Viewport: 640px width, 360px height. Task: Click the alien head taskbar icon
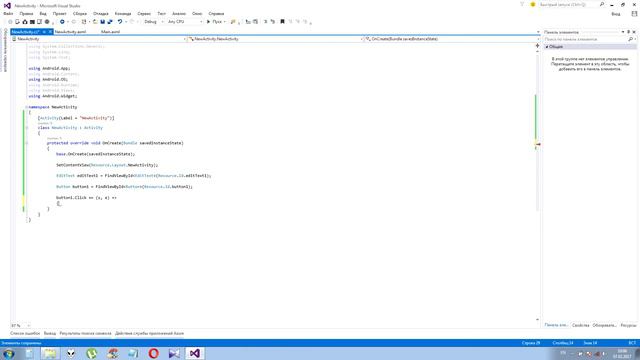(x=71, y=353)
